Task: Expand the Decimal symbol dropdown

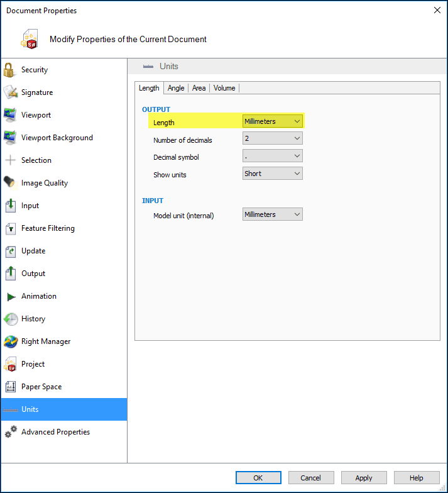Action: [x=273, y=156]
